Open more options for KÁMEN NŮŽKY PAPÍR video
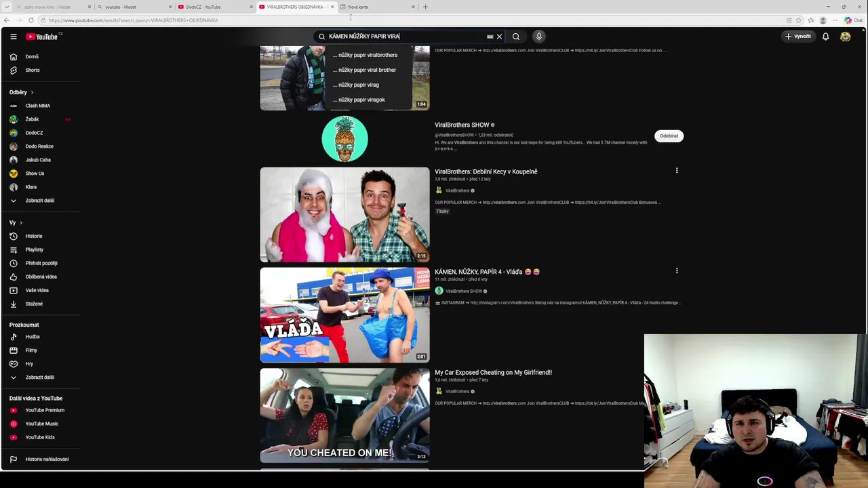This screenshot has width=868, height=488. tap(676, 271)
